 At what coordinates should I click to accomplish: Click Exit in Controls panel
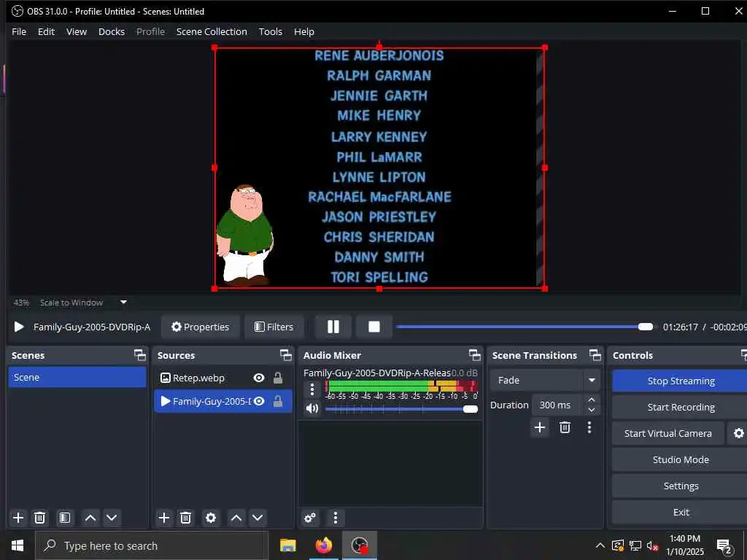[x=681, y=512]
